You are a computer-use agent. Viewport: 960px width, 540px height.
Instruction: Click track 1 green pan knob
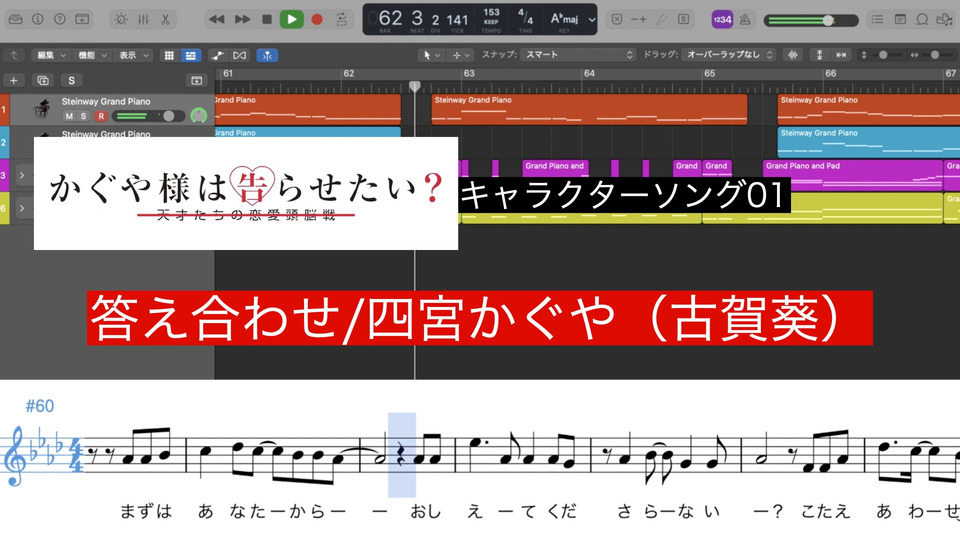[x=198, y=115]
